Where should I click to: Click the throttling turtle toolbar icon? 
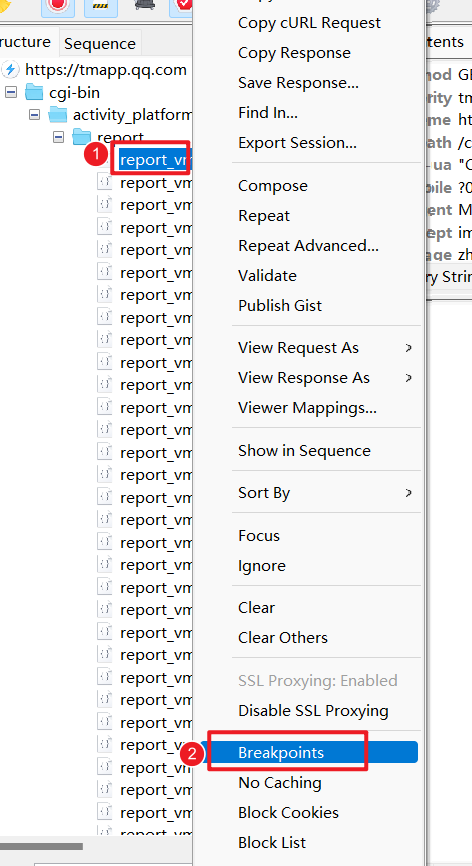pos(144,5)
